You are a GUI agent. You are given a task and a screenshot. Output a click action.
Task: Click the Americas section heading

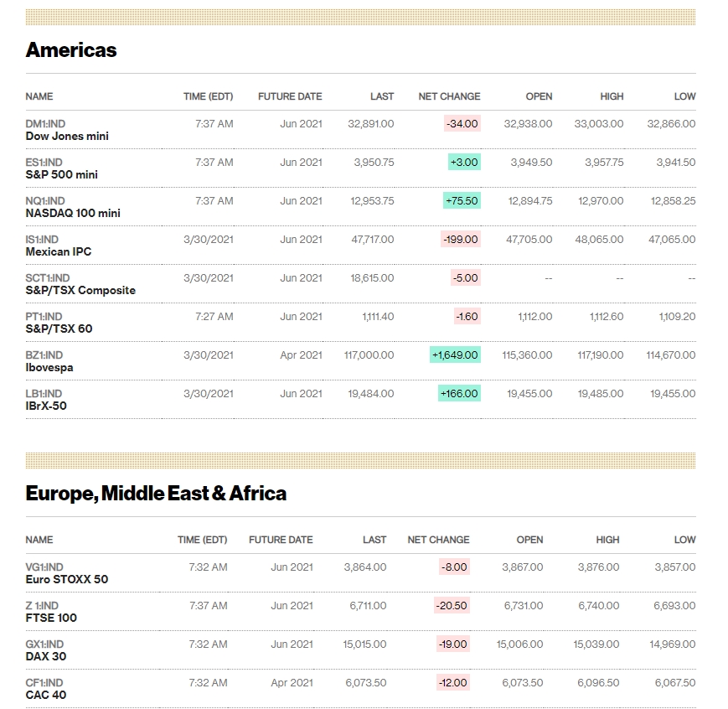[x=71, y=50]
